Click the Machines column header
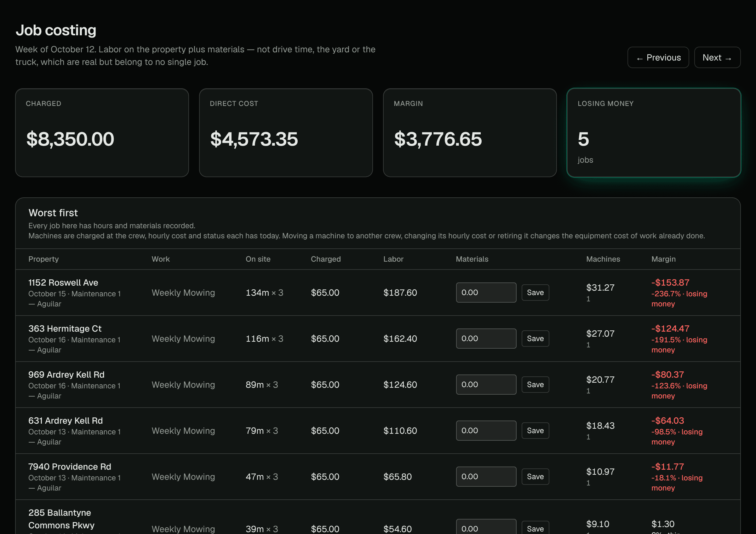The height and width of the screenshot is (534, 756). pos(603,259)
